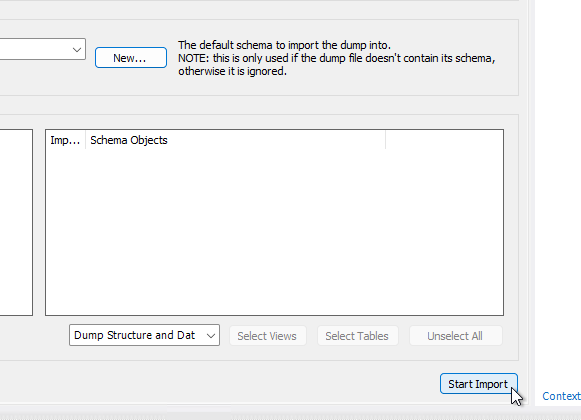Click the default schema description note text

[336, 58]
